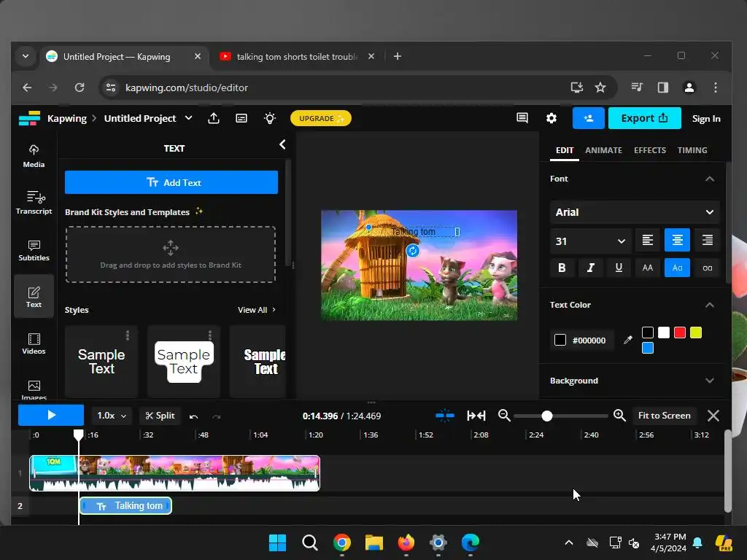747x560 pixels.
Task: Click View All styles link
Action: point(256,310)
